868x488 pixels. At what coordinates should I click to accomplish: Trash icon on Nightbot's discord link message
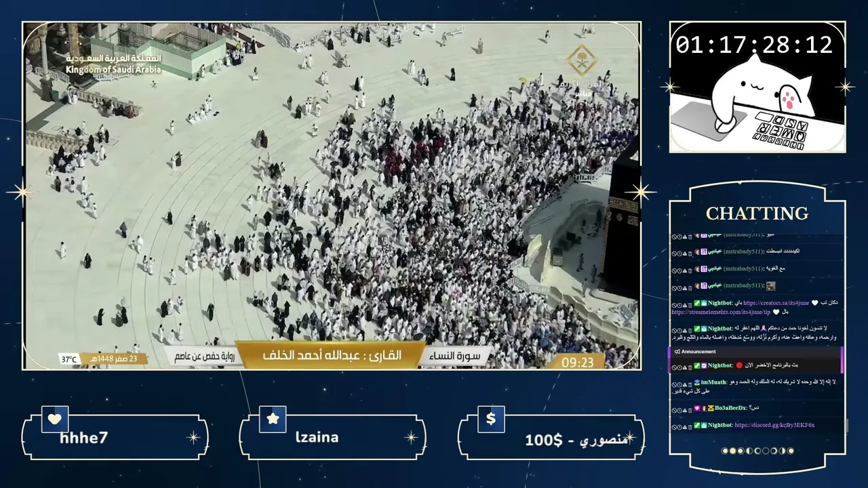coord(690,426)
